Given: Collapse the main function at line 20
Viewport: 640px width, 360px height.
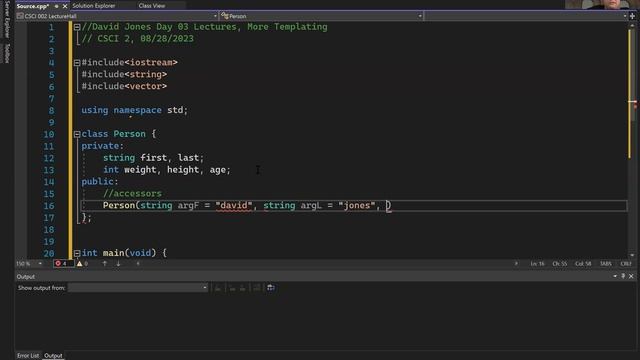Looking at the screenshot, I should [77, 253].
